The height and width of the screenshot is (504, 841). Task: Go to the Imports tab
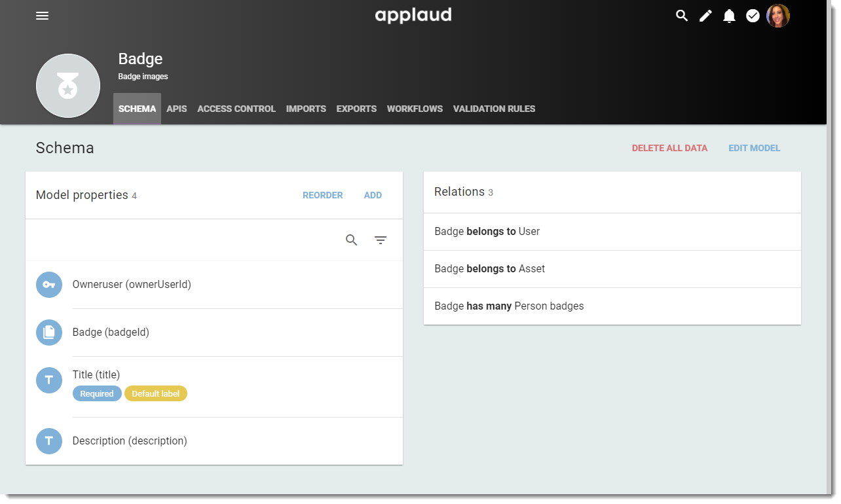click(306, 109)
